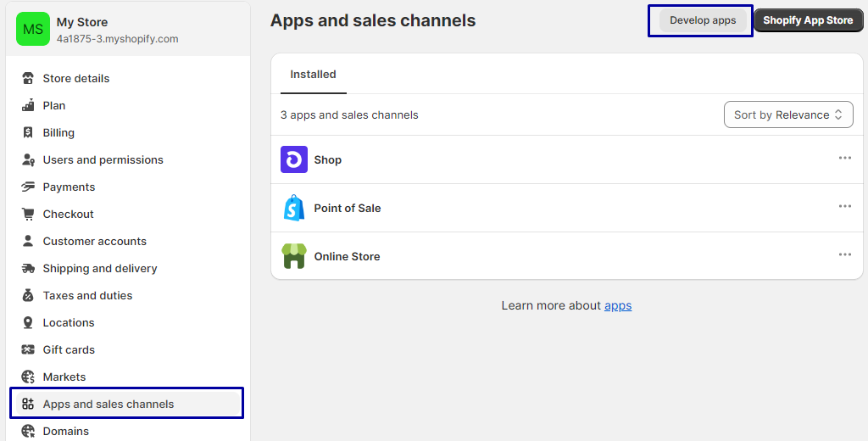Viewport: 868px width, 441px height.
Task: Click the Shop app icon
Action: pos(294,159)
